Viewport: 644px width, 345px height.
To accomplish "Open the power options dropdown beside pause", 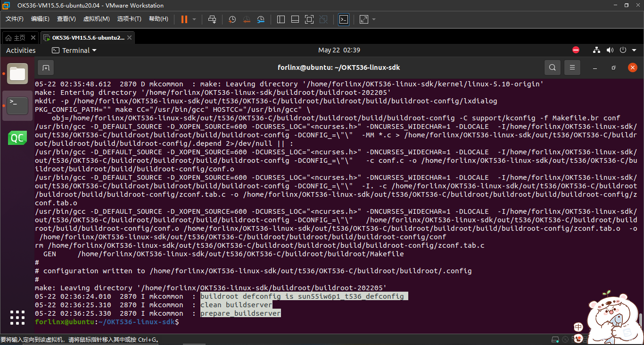I will pos(195,19).
